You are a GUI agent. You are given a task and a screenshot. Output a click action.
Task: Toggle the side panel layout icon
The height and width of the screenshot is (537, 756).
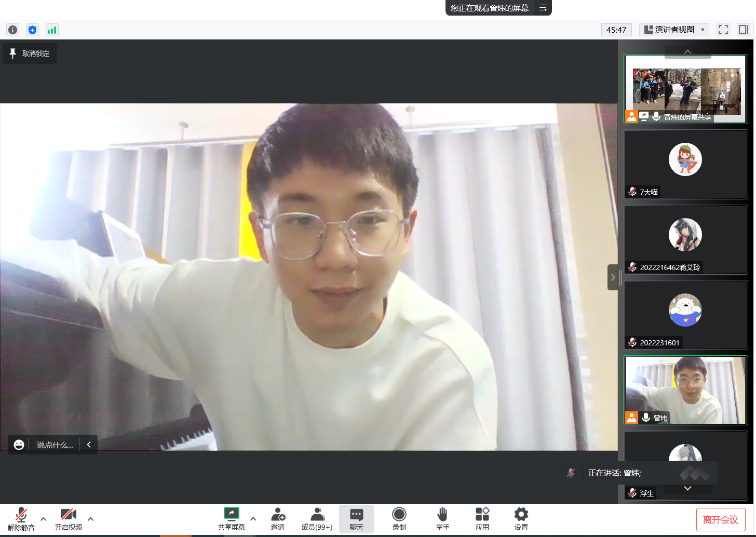pyautogui.click(x=744, y=30)
